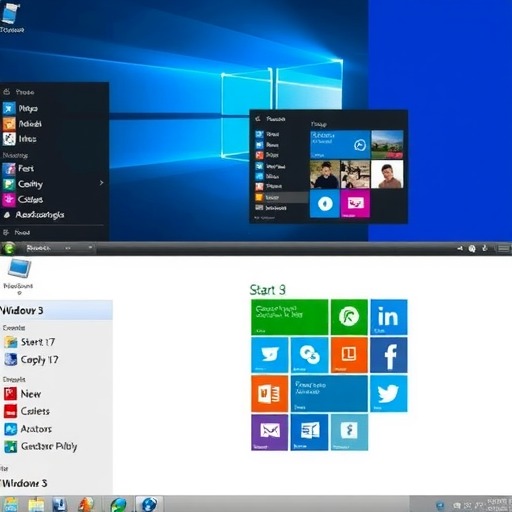512x512 pixels.
Task: Open the green circular logo tile beside LinkedIn
Action: pos(349,317)
